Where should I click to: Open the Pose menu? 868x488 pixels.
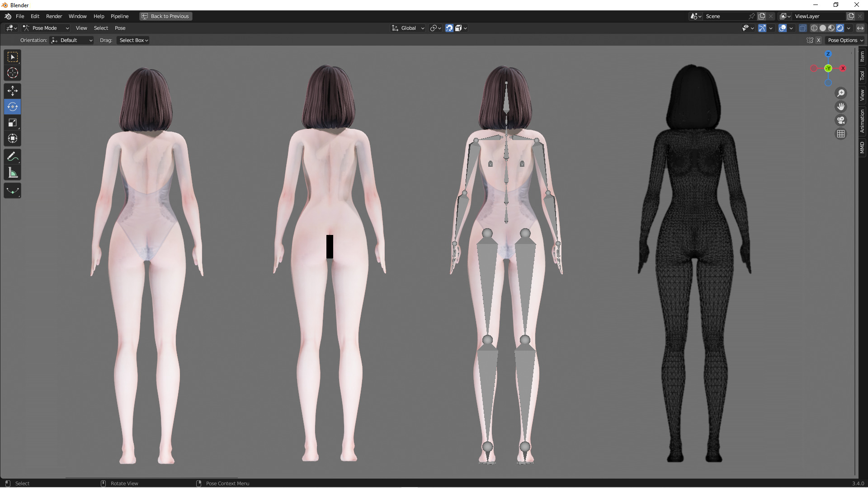[x=120, y=28]
